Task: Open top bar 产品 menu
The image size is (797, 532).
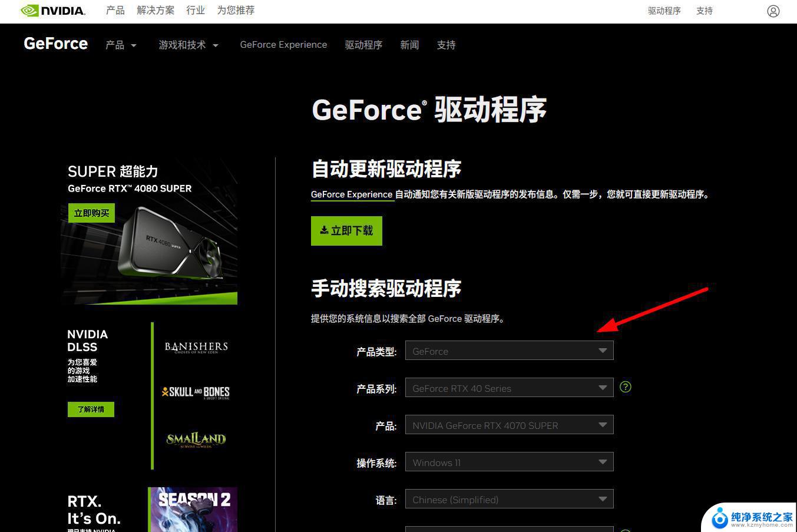Action: click(115, 11)
